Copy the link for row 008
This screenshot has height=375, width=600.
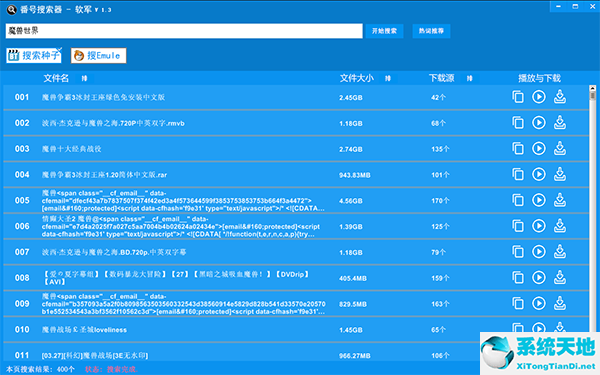coord(518,278)
